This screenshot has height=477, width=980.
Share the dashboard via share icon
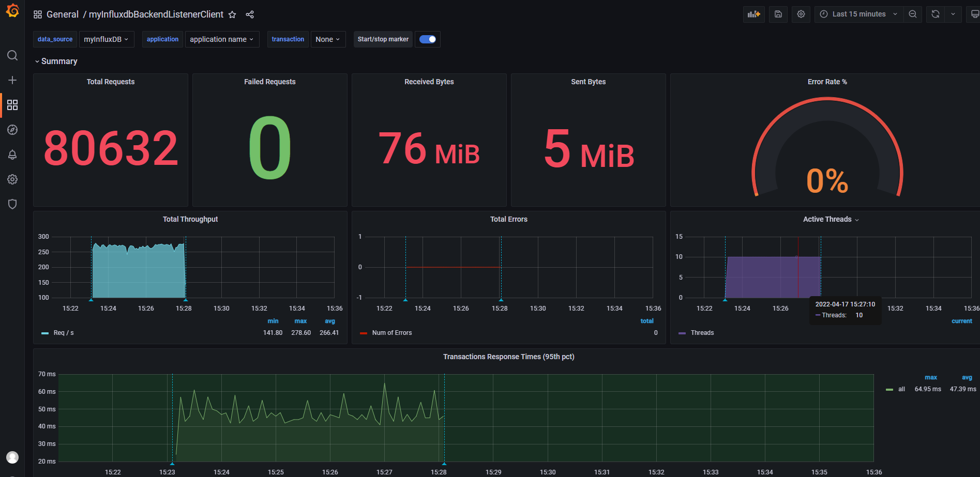coord(250,14)
